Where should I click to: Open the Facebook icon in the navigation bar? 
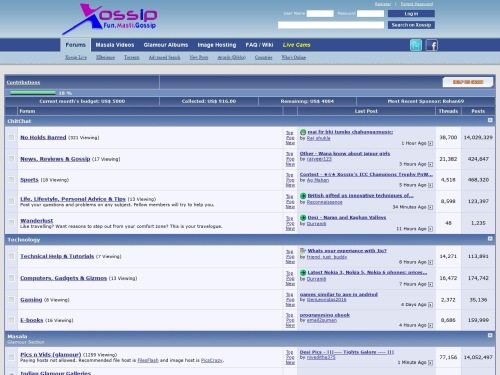pos(432,45)
